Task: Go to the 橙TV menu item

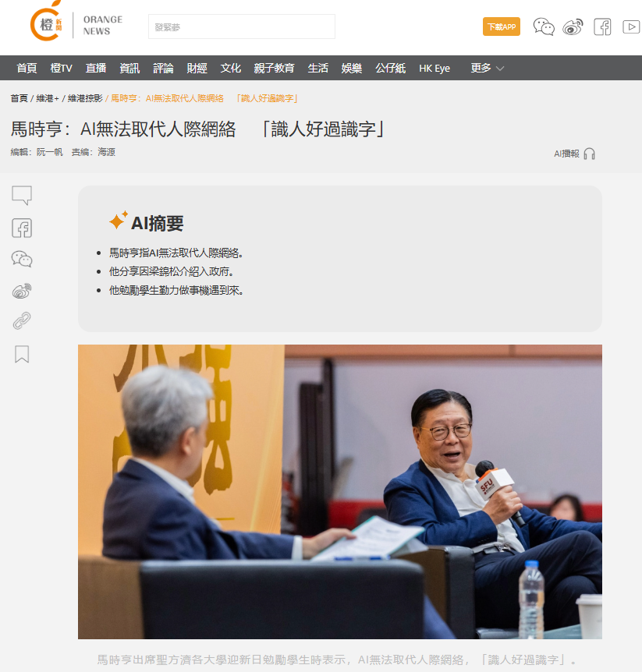Action: (62, 68)
